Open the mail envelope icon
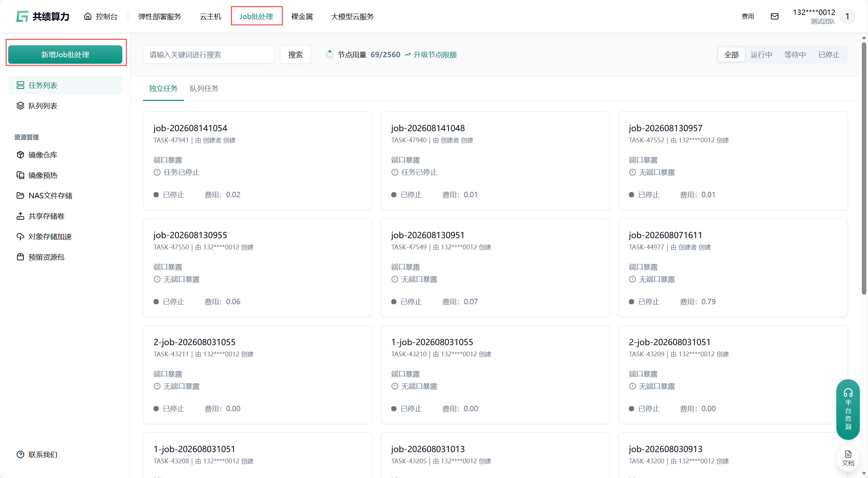This screenshot has width=868, height=478. [775, 16]
